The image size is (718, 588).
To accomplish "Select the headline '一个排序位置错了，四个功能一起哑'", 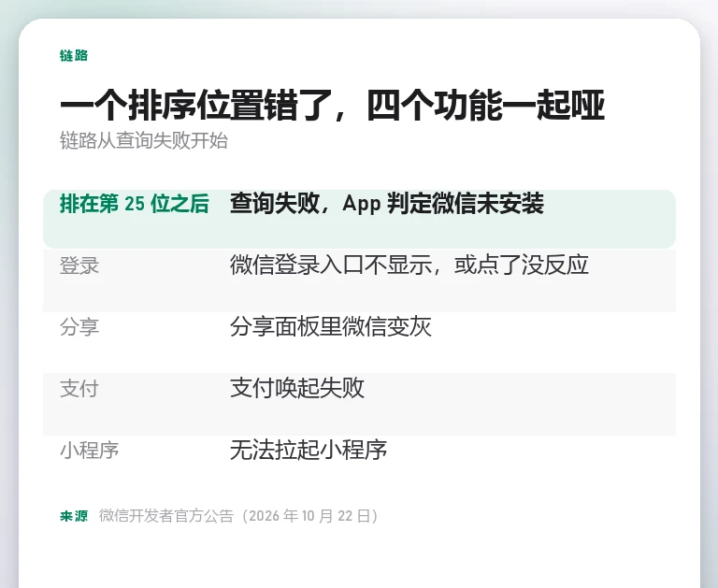I will (333, 106).
